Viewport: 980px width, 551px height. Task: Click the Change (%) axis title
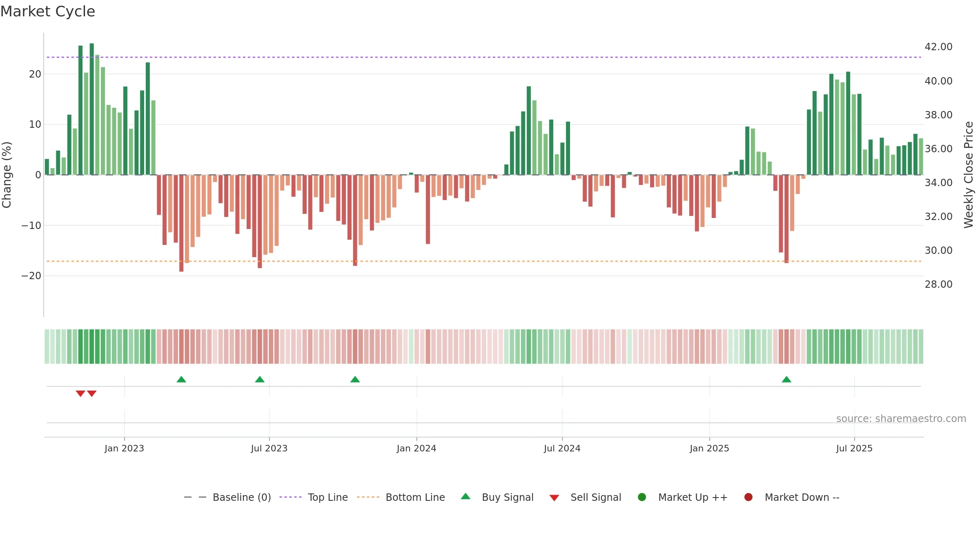click(x=7, y=175)
